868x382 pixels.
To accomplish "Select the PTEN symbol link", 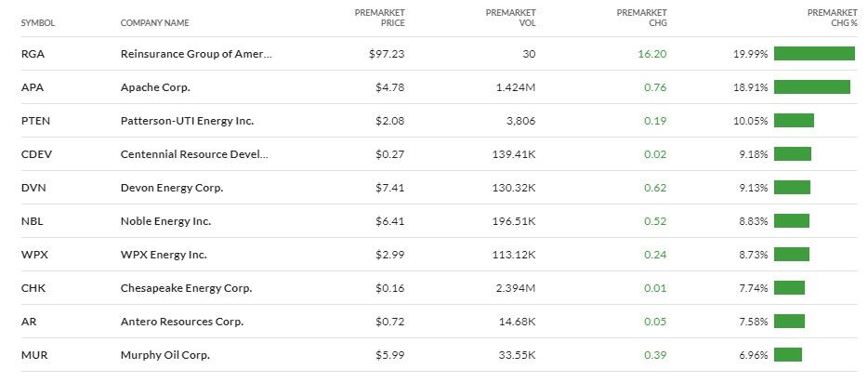I will pos(35,121).
